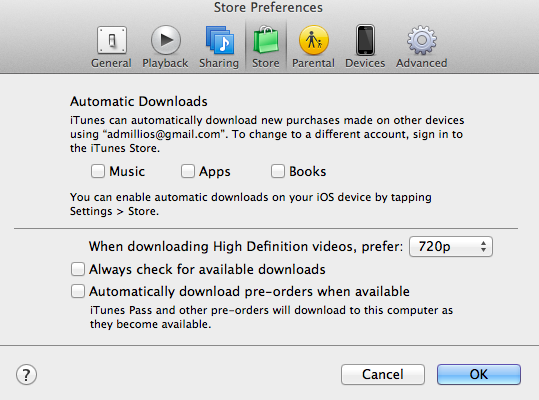This screenshot has height=400, width=539.
Task: Open the 720p video preference dropdown
Action: [x=451, y=246]
